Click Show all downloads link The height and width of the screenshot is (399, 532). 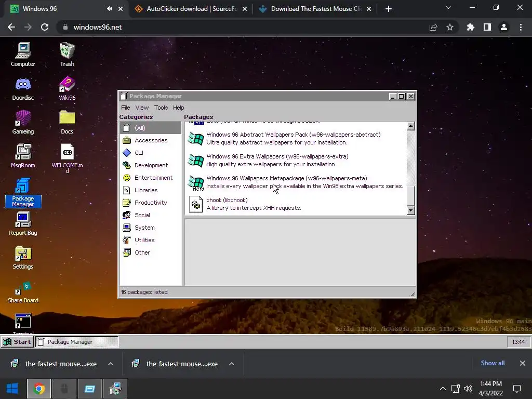493,363
